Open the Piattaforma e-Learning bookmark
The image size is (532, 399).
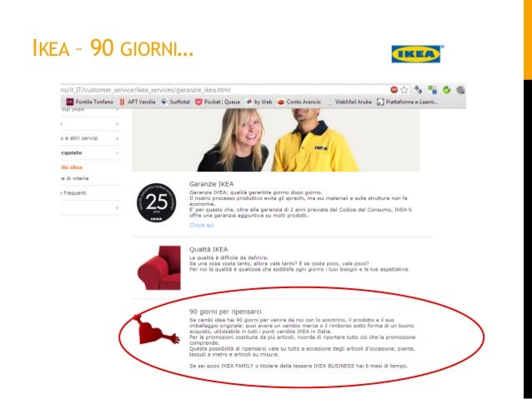pyautogui.click(x=408, y=102)
